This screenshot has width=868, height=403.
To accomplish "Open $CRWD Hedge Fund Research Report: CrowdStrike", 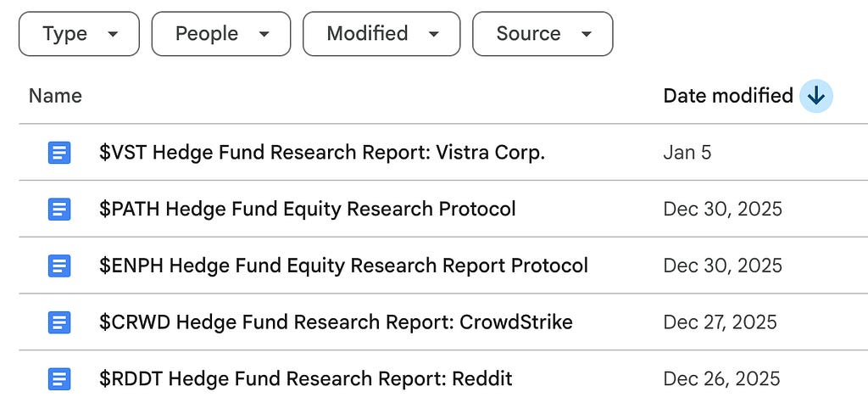I will (336, 322).
